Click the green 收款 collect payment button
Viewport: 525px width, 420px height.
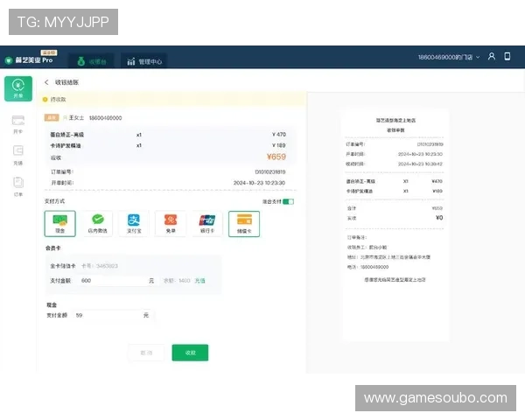click(190, 353)
